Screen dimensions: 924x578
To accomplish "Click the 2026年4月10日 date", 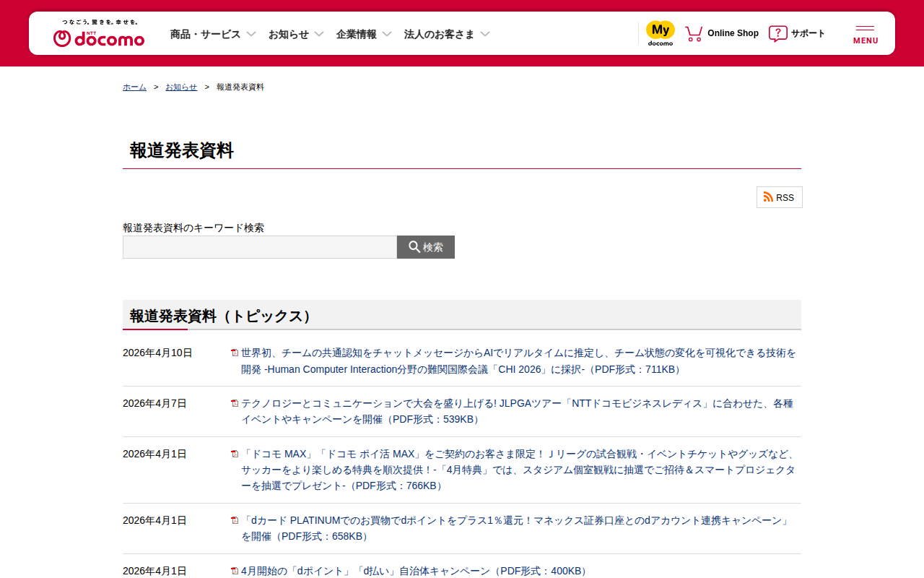I will pyautogui.click(x=157, y=353).
